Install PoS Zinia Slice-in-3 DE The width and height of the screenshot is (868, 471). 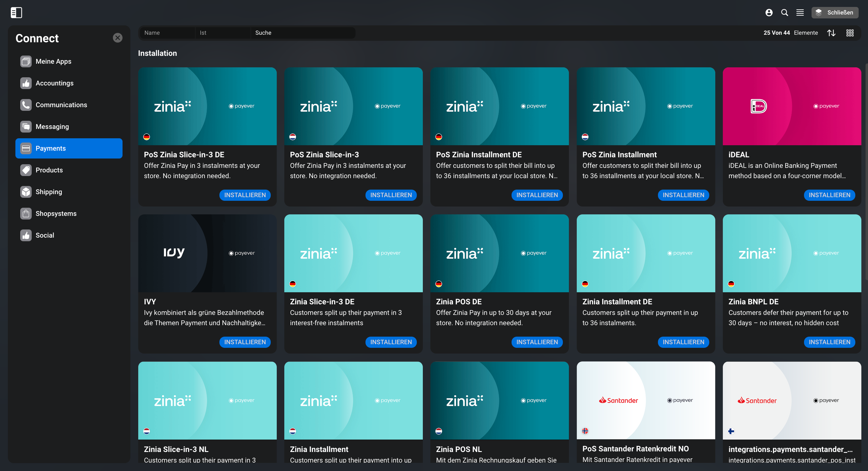245,195
